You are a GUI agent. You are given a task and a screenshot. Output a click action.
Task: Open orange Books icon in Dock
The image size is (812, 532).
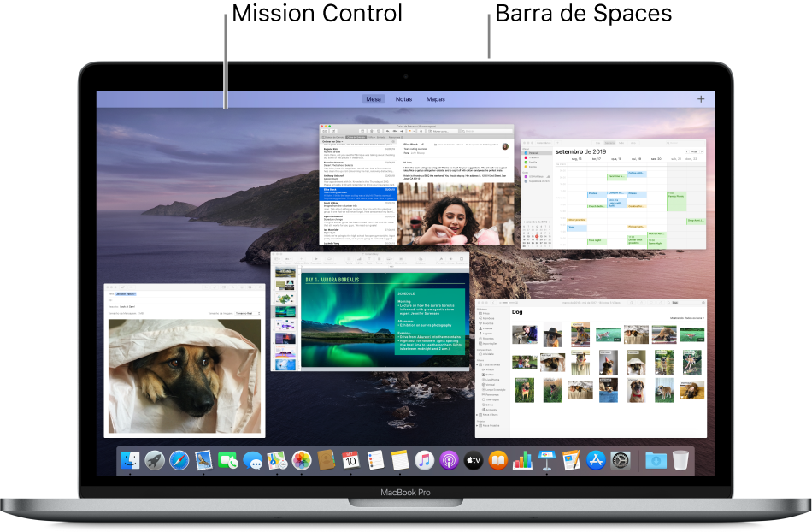point(497,460)
